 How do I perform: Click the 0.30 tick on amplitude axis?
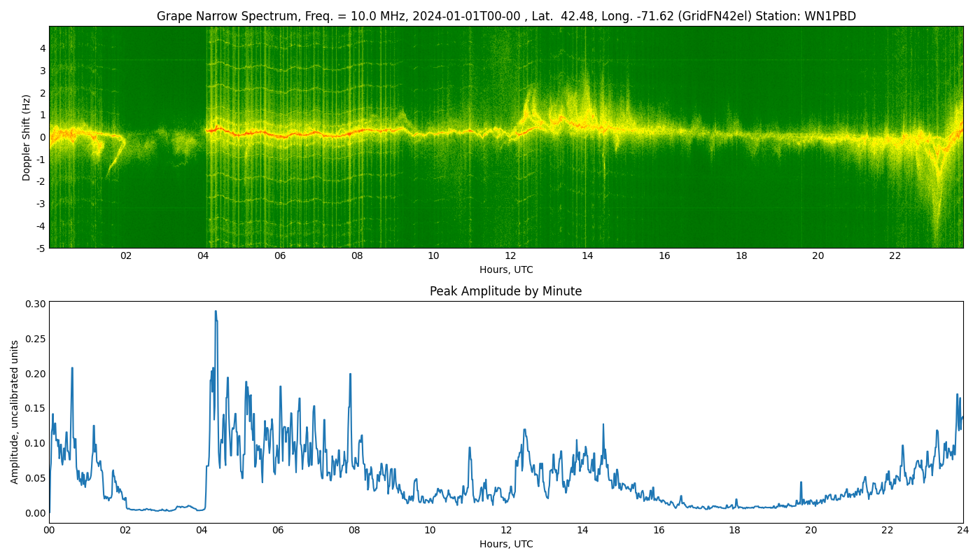36,304
